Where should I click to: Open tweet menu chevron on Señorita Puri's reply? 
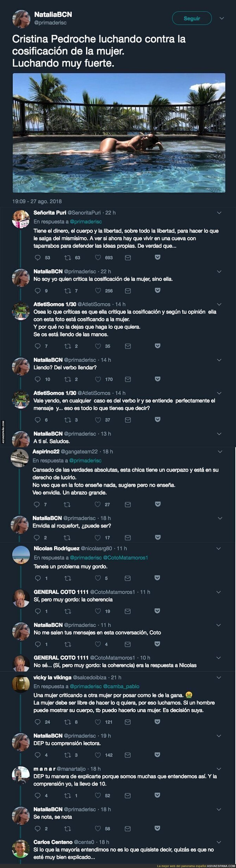tap(219, 213)
